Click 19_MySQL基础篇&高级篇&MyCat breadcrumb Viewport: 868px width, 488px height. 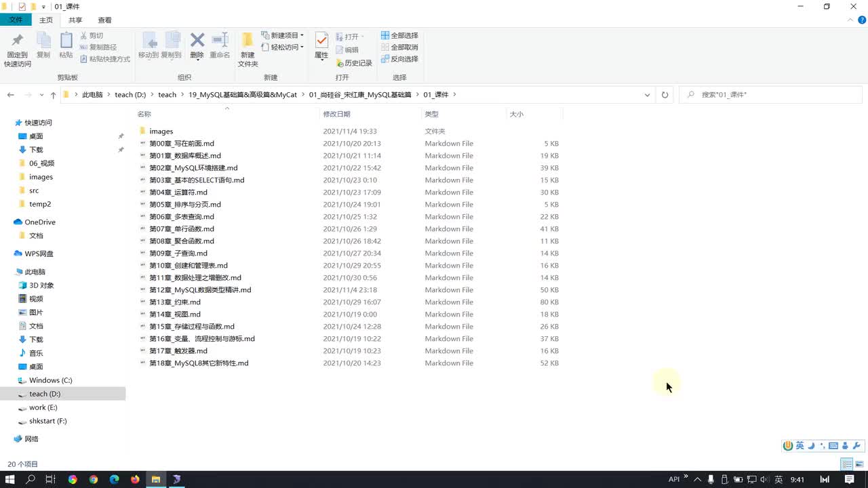point(243,95)
